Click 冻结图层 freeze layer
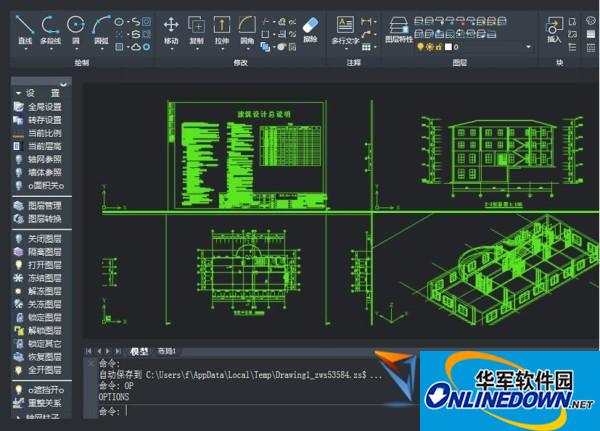The image size is (600, 431). 38,278
